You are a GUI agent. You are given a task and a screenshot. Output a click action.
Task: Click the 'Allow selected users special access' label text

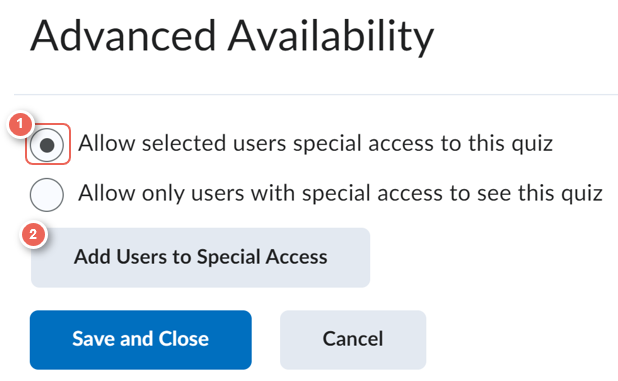(315, 143)
